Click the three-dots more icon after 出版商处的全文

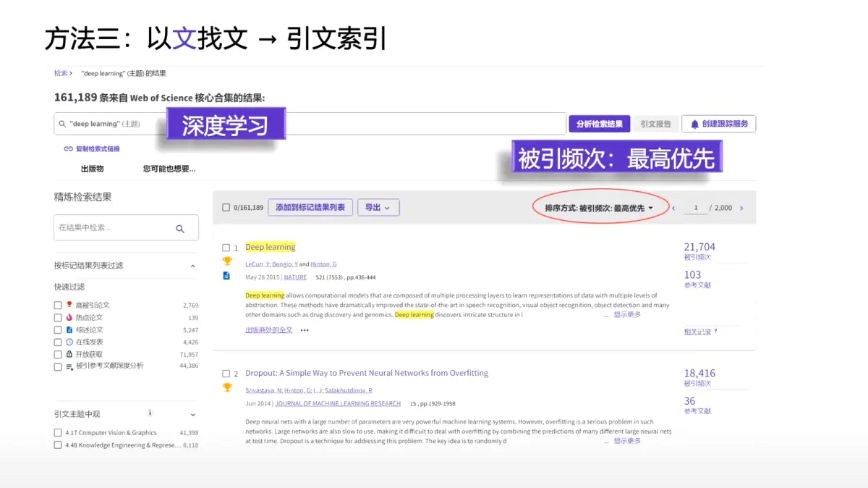(x=305, y=330)
